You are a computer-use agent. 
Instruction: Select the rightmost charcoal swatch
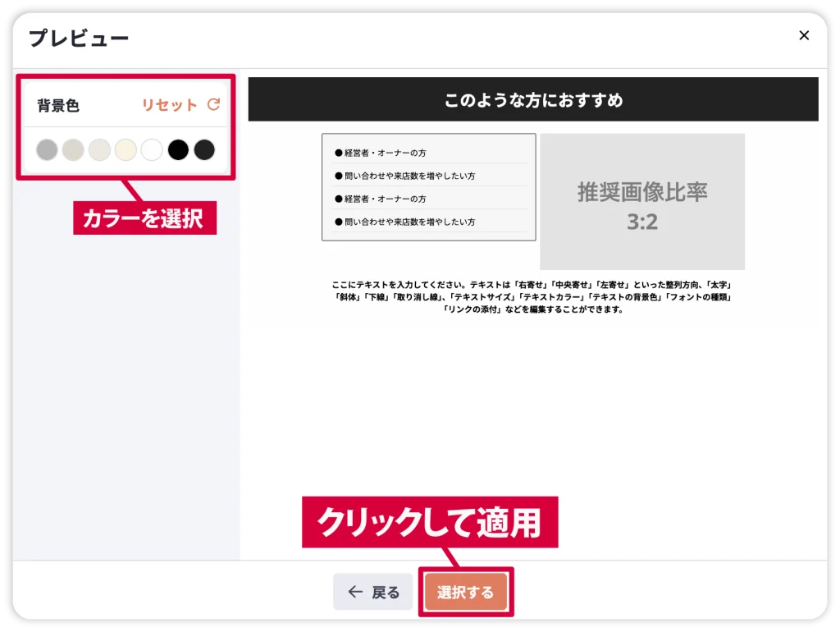pos(204,149)
